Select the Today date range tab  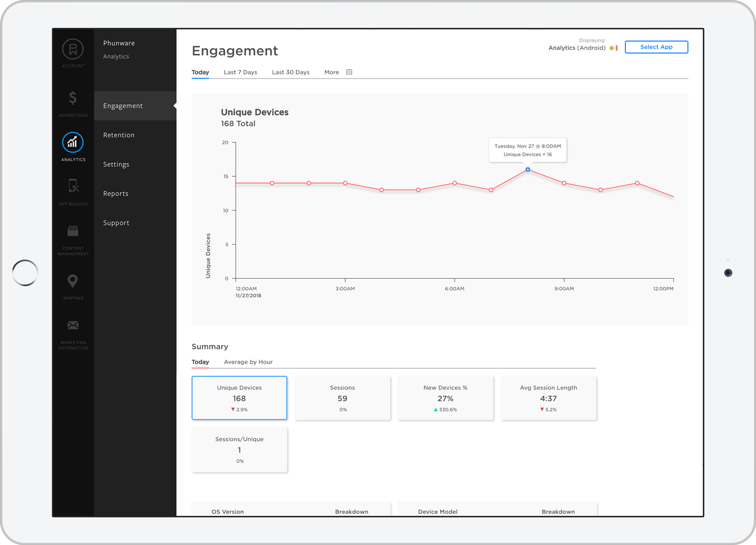click(200, 72)
